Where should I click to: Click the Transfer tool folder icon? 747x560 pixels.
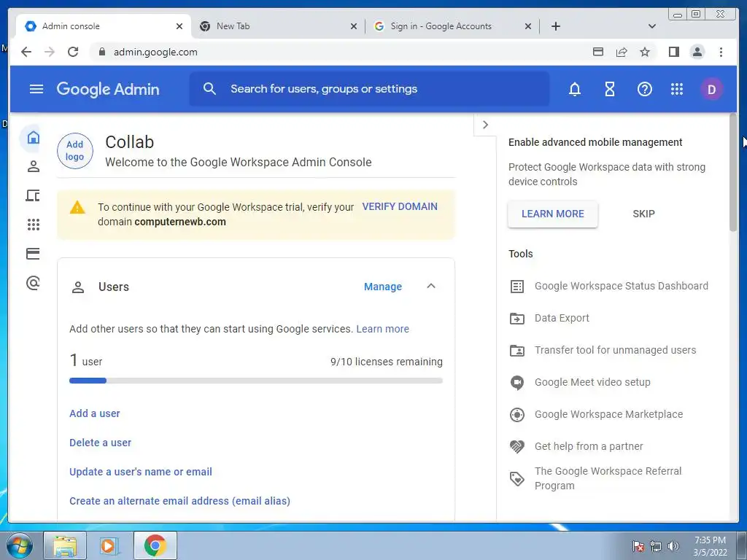click(x=517, y=351)
